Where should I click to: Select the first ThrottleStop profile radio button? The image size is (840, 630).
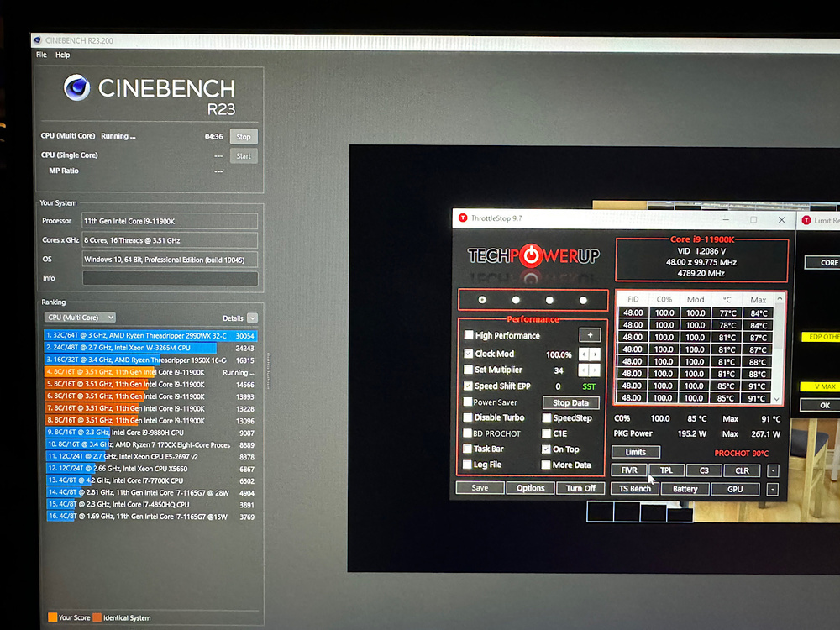click(x=482, y=300)
